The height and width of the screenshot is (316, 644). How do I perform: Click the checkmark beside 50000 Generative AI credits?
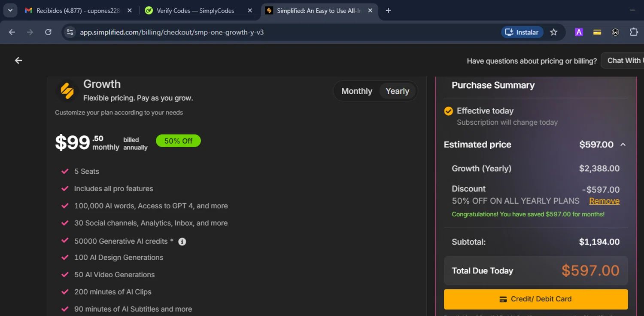click(65, 241)
